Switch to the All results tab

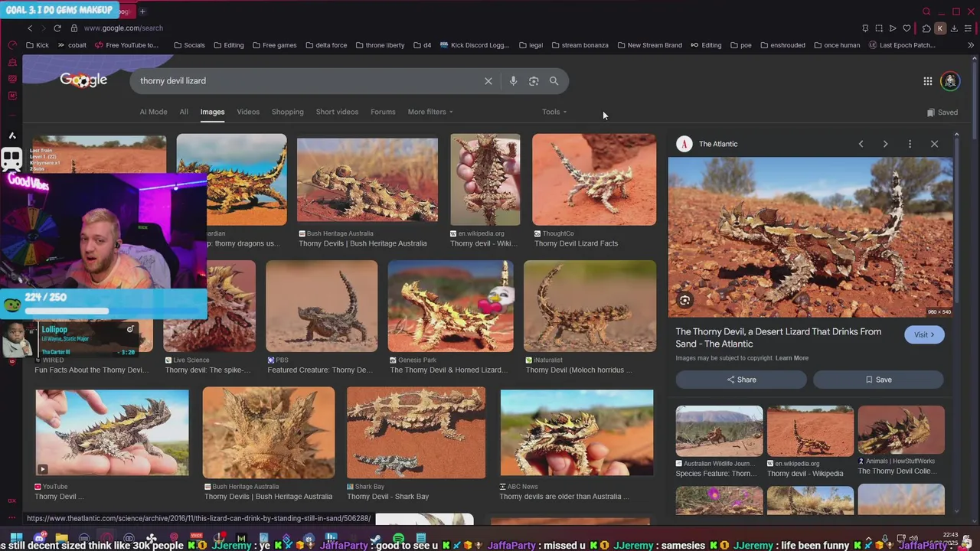[184, 112]
